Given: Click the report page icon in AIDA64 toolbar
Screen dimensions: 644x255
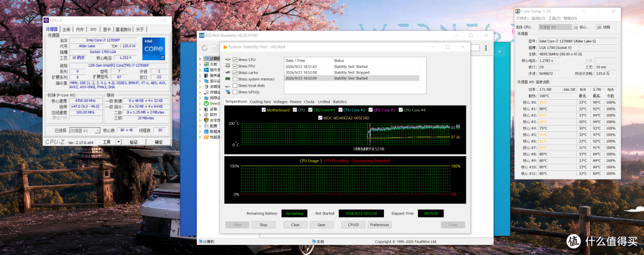Looking at the screenshot, I should click(x=215, y=48).
